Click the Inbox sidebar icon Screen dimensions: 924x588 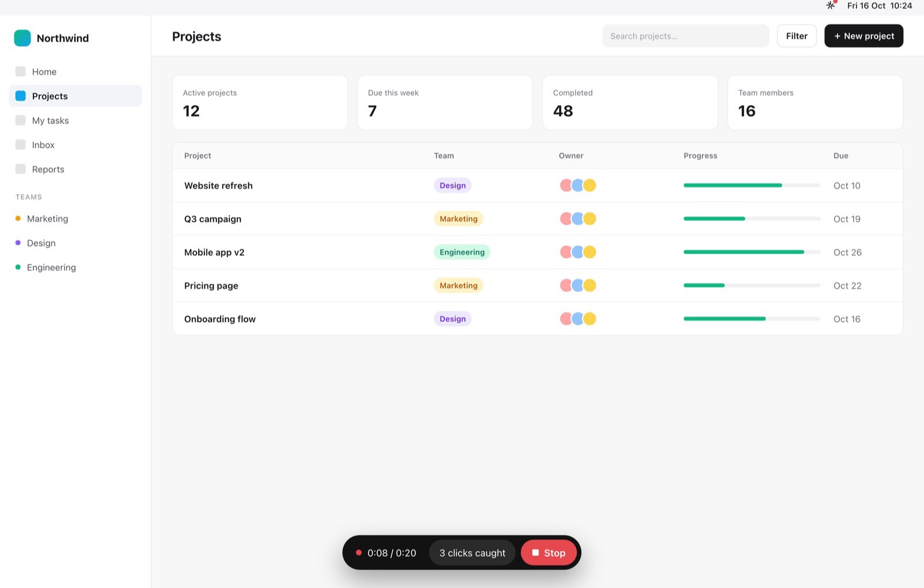pyautogui.click(x=21, y=144)
